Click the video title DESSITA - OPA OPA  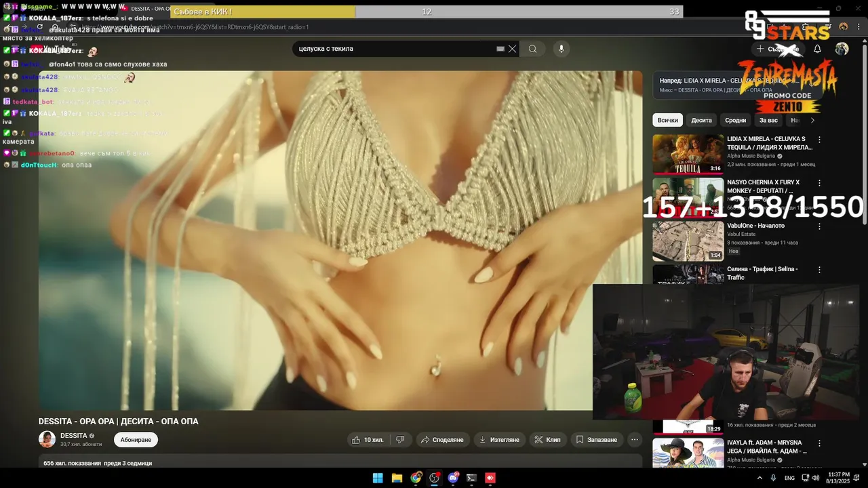pos(119,422)
